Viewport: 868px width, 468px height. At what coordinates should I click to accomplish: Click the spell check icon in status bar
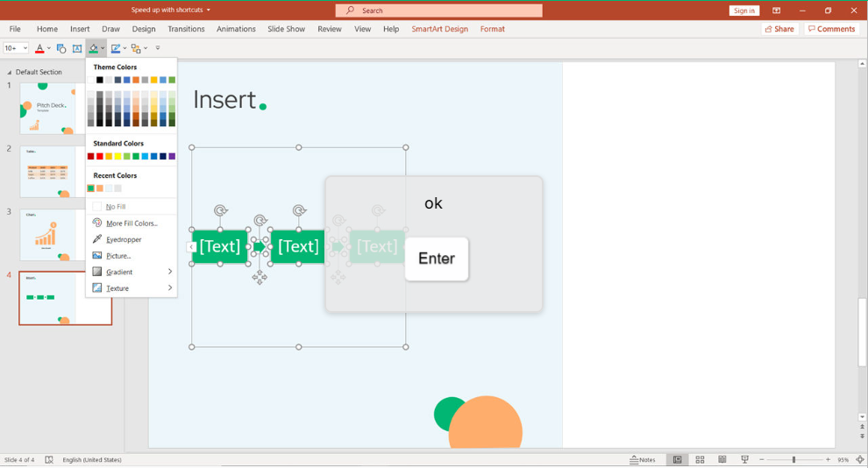point(49,460)
